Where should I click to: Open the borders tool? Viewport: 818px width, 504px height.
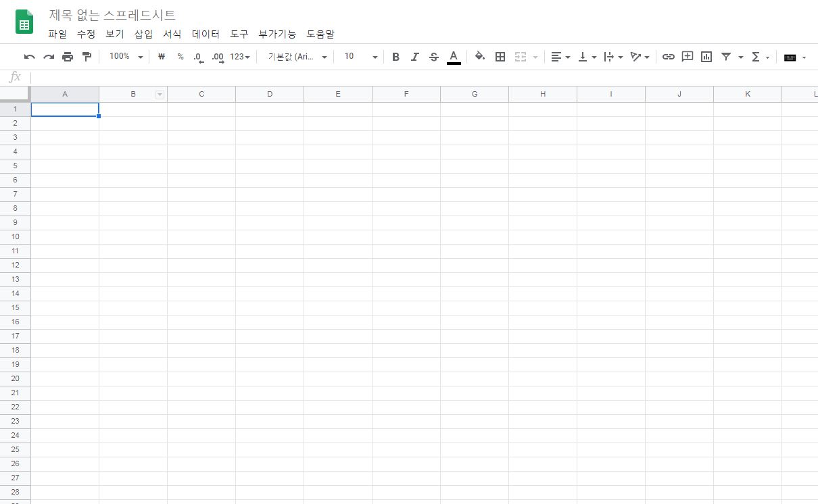500,57
